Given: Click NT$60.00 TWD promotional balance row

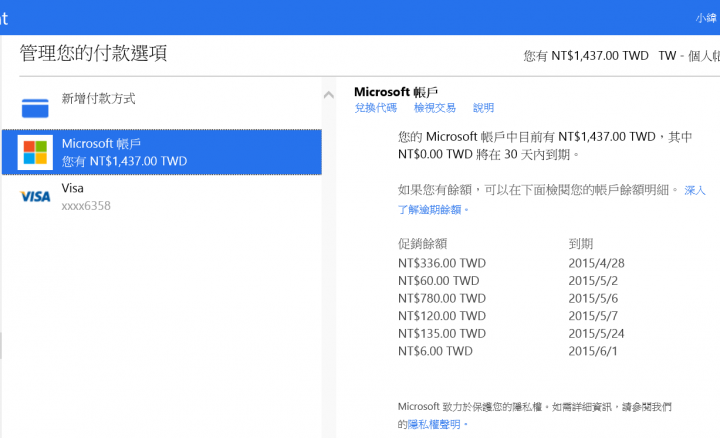Looking at the screenshot, I should [439, 281].
